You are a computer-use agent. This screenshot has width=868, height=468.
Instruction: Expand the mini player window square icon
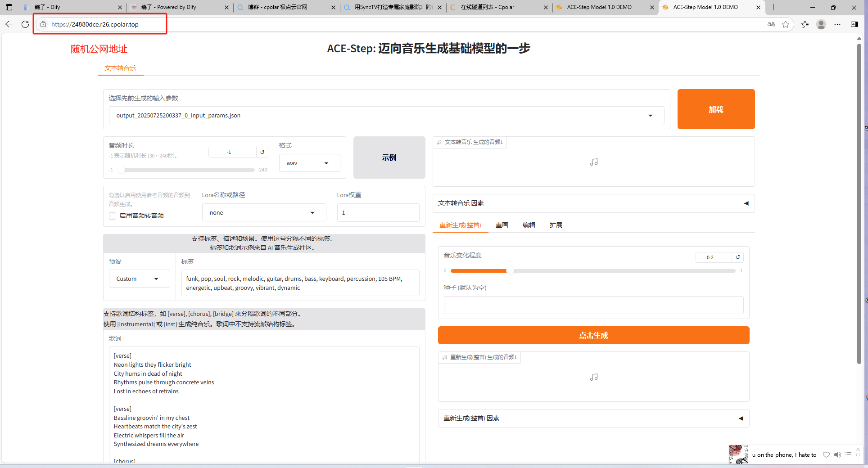858,455
